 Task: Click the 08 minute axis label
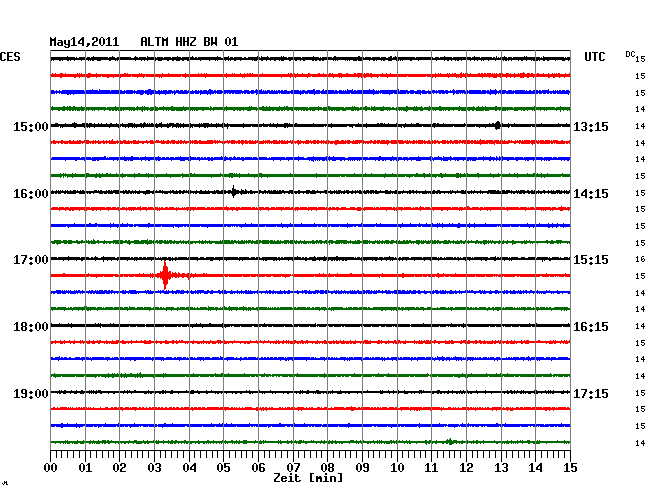[327, 467]
